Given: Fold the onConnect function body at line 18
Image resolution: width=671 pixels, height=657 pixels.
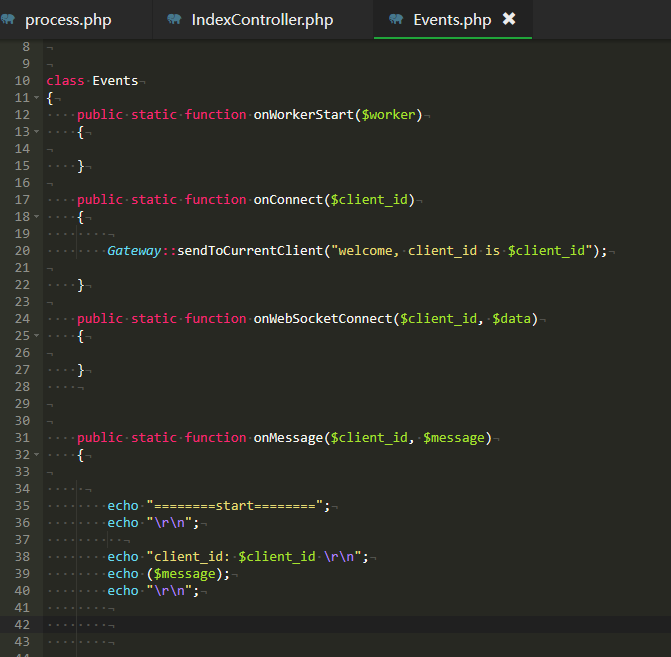Looking at the screenshot, I should click(x=37, y=217).
